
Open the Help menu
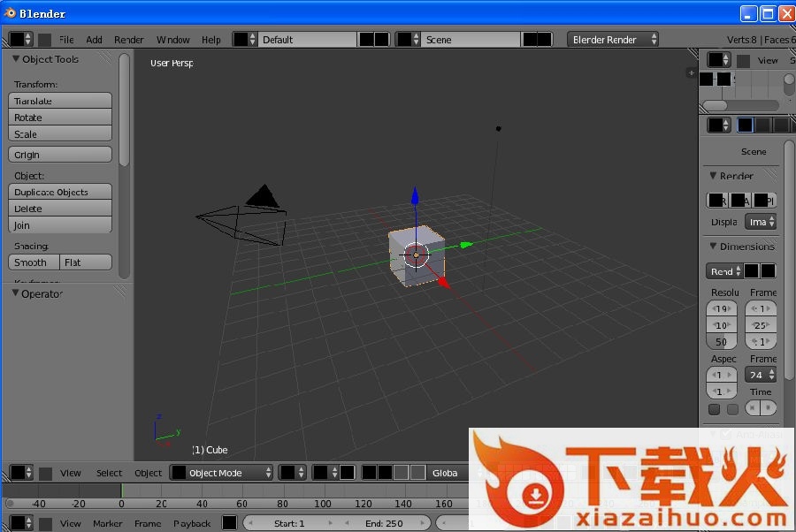(211, 40)
